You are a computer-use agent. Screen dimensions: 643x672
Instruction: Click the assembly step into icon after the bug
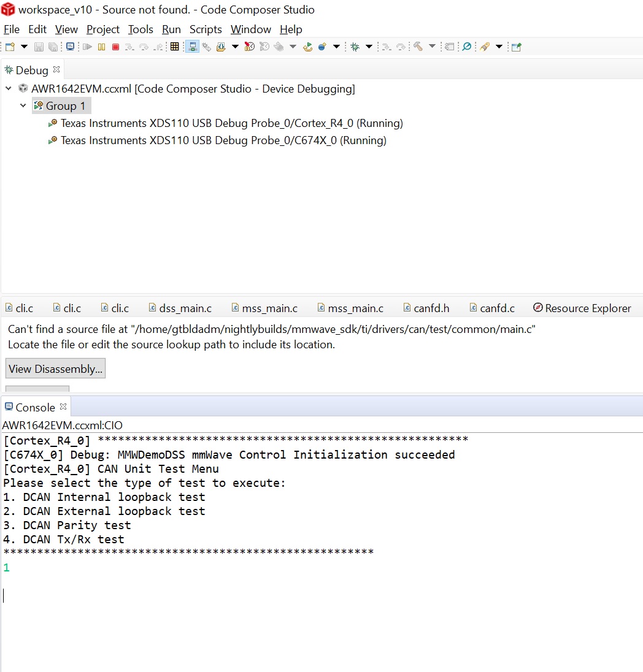click(x=386, y=47)
